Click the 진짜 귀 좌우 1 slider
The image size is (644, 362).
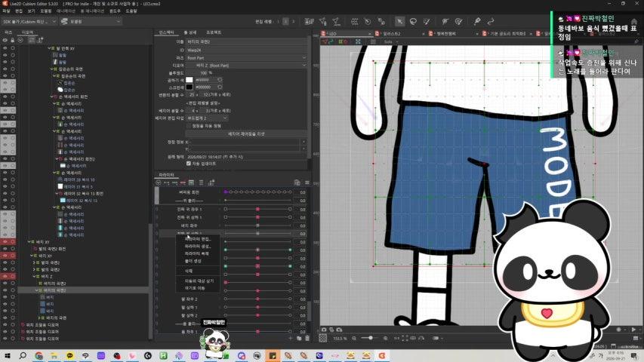tap(258, 210)
